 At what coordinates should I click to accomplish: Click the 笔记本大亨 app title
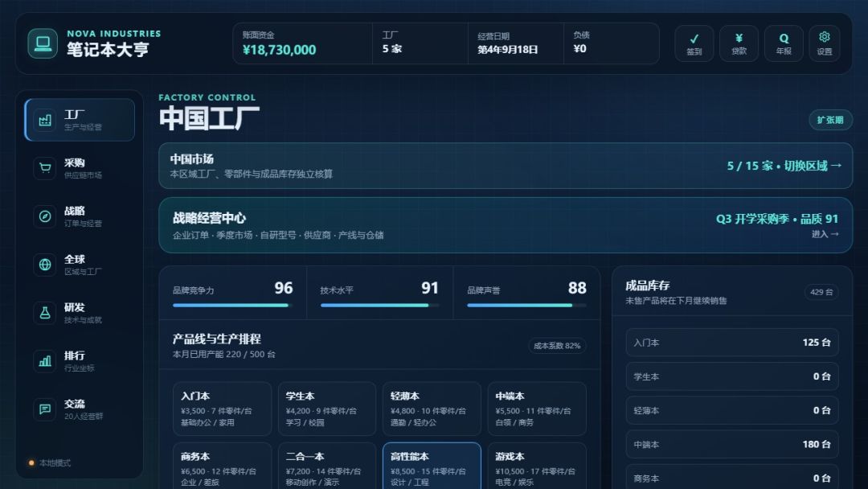108,49
